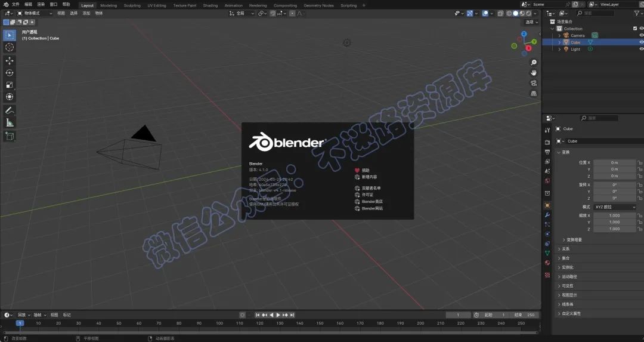Open the XYZ 欧拉 rotation mode dropdown
This screenshot has height=342, width=644.
pyautogui.click(x=615, y=207)
